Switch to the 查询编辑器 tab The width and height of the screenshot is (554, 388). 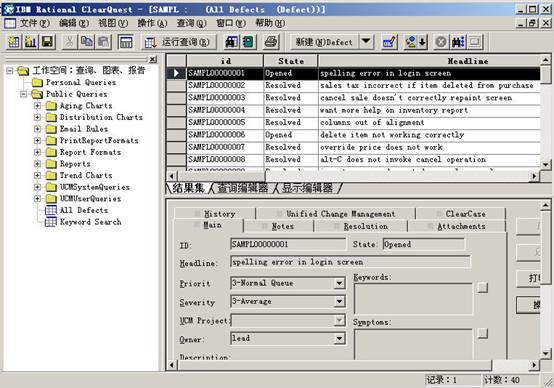coord(243,188)
